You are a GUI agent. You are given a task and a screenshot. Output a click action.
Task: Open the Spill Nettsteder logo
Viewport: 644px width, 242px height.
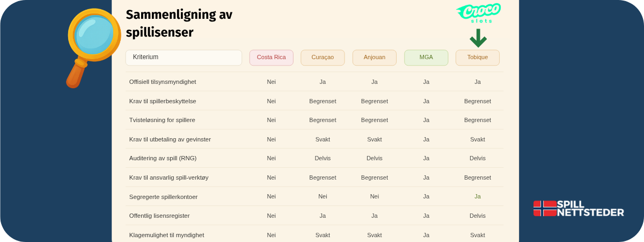579,208
